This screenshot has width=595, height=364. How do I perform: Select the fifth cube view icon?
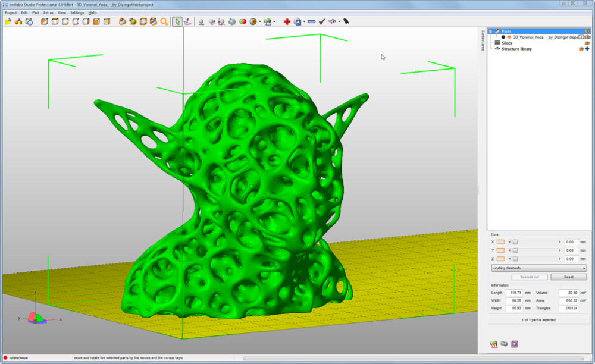coord(86,21)
